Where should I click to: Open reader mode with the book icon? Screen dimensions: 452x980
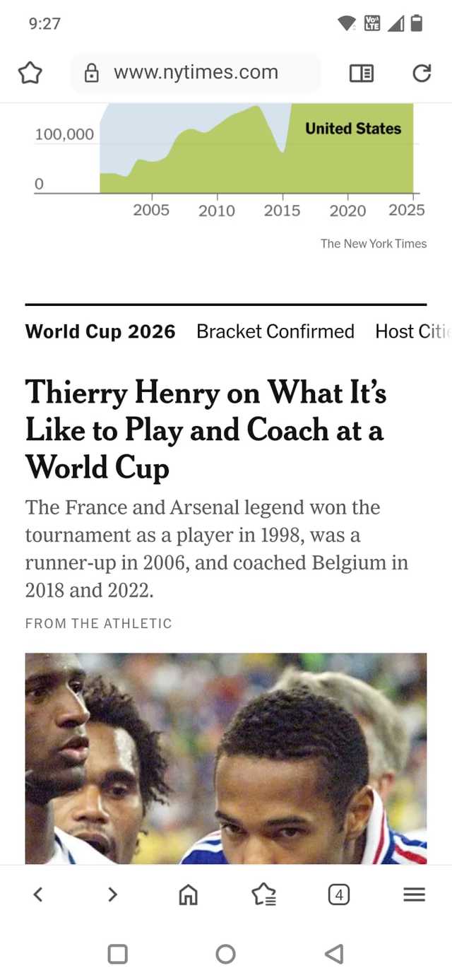coord(362,73)
